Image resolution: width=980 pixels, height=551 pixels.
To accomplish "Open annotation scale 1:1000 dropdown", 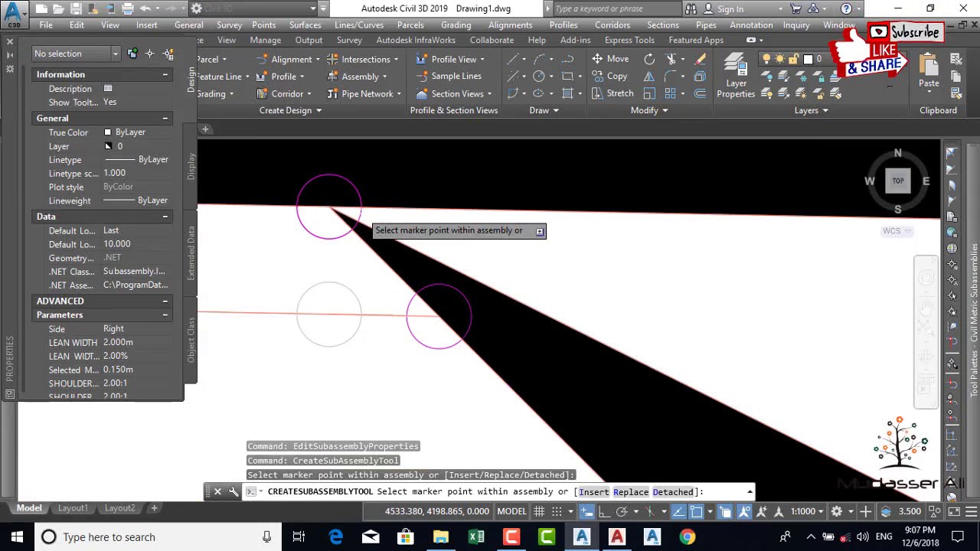I will (808, 511).
